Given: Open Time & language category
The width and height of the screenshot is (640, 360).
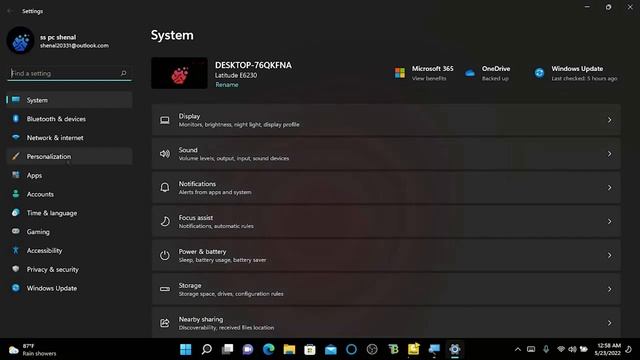Looking at the screenshot, I should (69, 213).
